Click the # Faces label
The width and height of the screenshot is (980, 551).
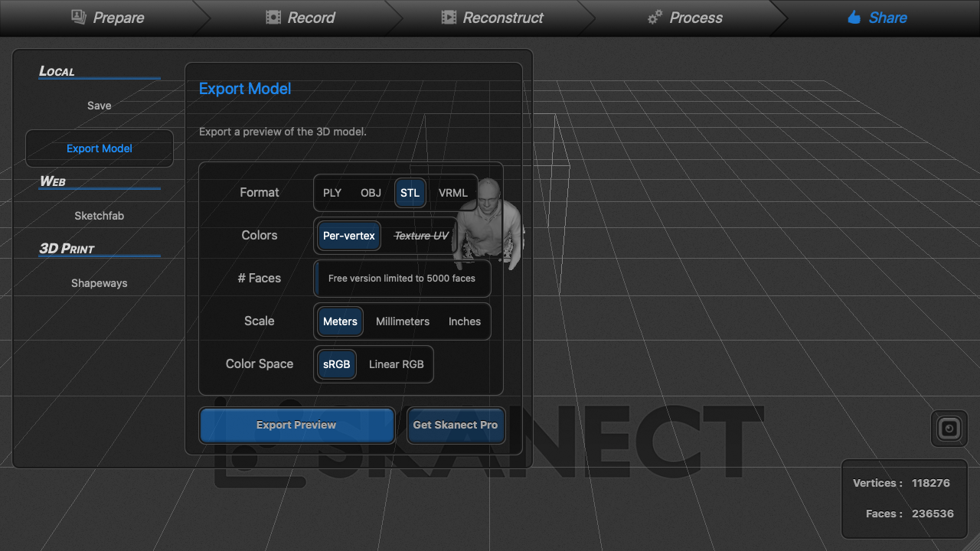(260, 279)
